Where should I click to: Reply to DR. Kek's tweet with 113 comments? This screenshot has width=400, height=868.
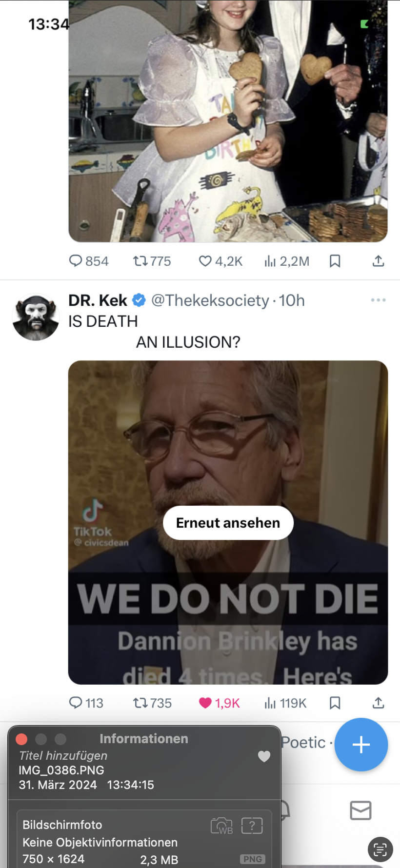[76, 703]
